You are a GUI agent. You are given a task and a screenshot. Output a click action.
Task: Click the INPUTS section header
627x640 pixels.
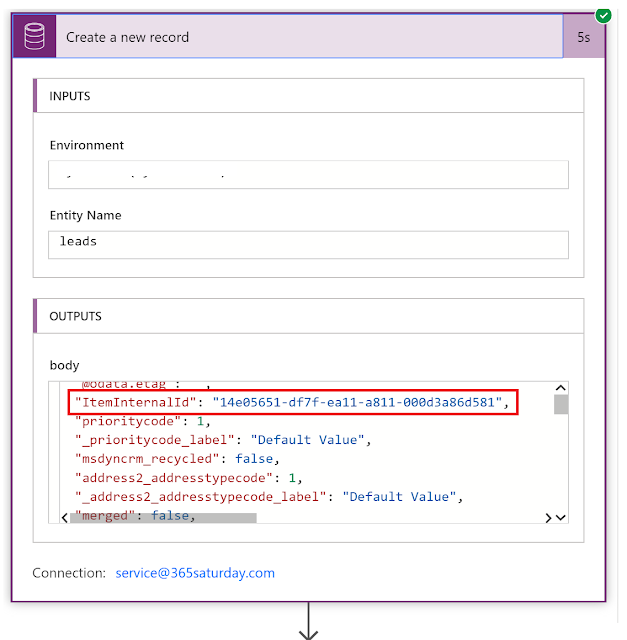coord(308,96)
